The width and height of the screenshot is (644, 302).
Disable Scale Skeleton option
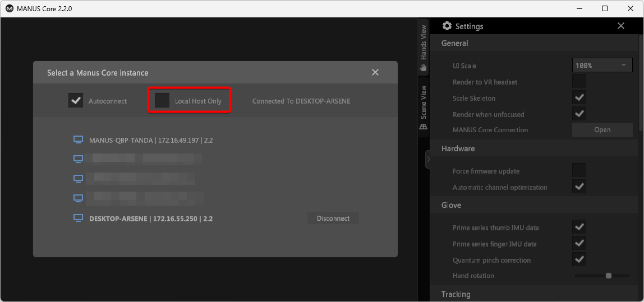[579, 98]
